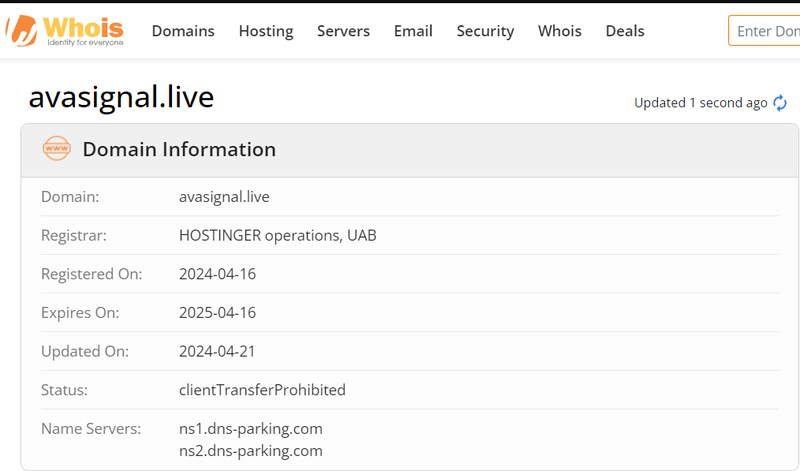Select the Email menu item
Viewport: 800px width, 471px height.
[413, 31]
